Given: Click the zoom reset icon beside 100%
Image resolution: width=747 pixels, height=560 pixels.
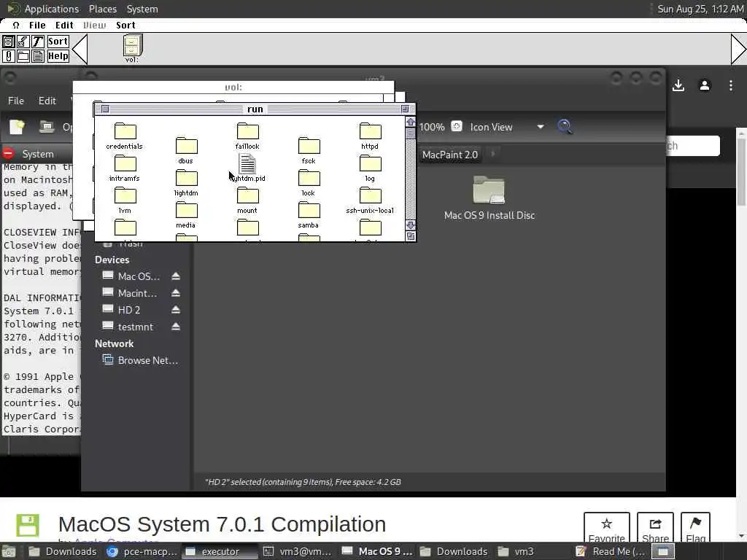Looking at the screenshot, I should coord(457,126).
